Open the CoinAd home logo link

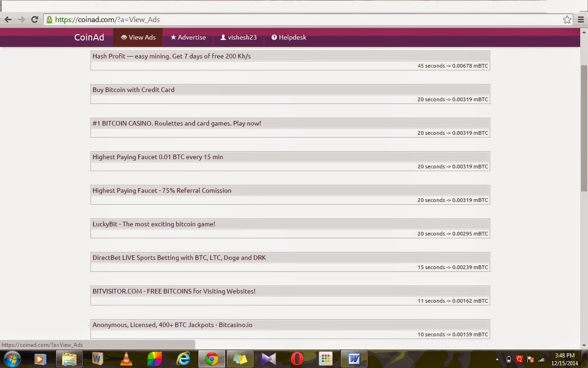coord(89,37)
